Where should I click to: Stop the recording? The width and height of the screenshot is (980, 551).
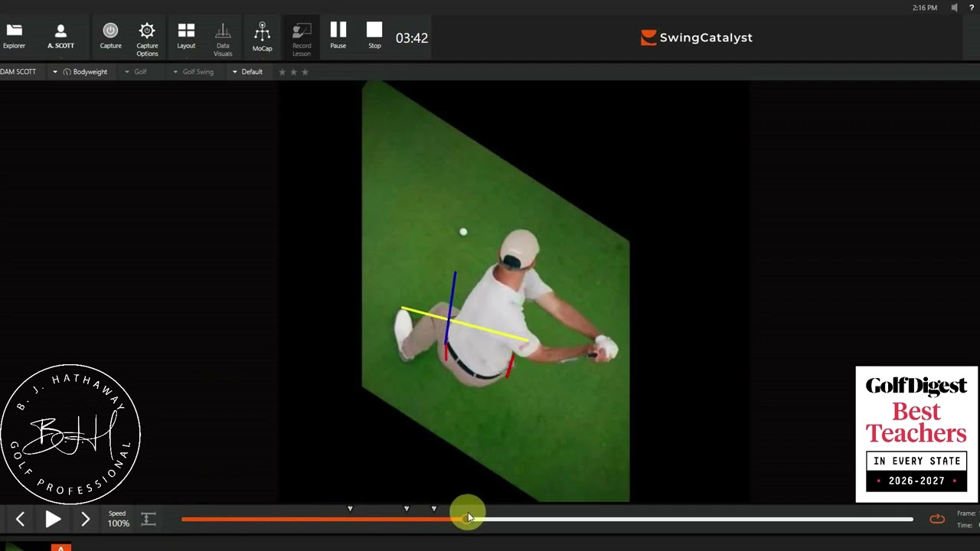pos(374,35)
